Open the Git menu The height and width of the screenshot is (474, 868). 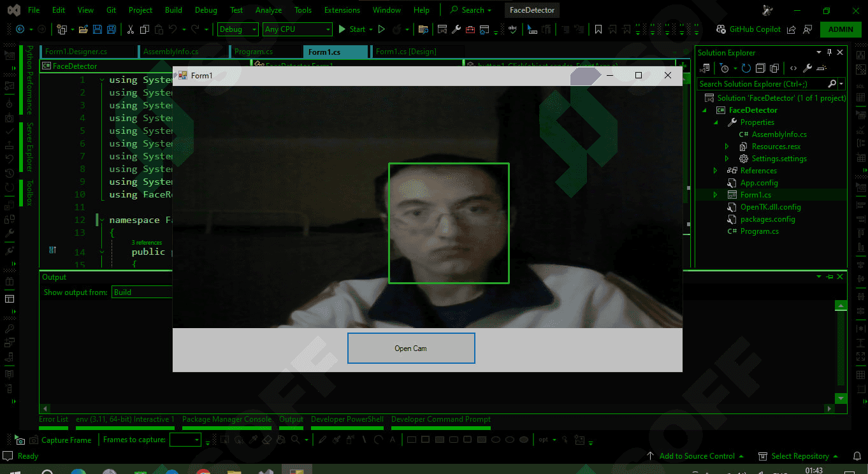tap(111, 10)
